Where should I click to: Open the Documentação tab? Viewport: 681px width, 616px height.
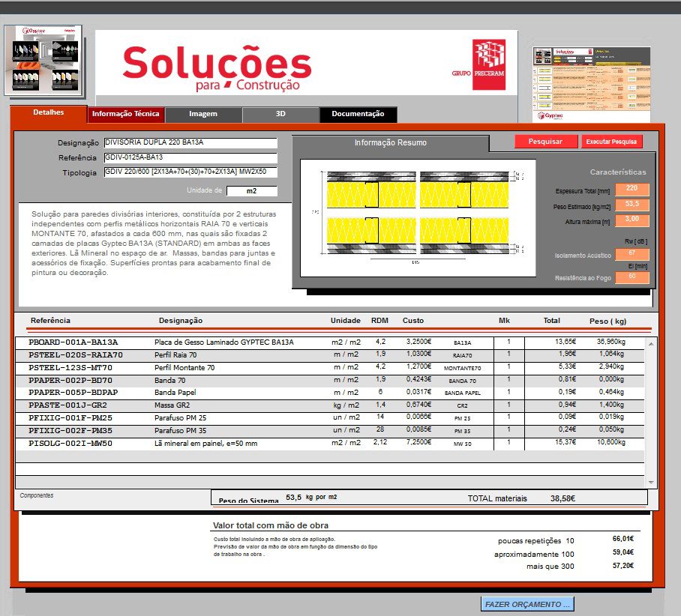(x=358, y=114)
